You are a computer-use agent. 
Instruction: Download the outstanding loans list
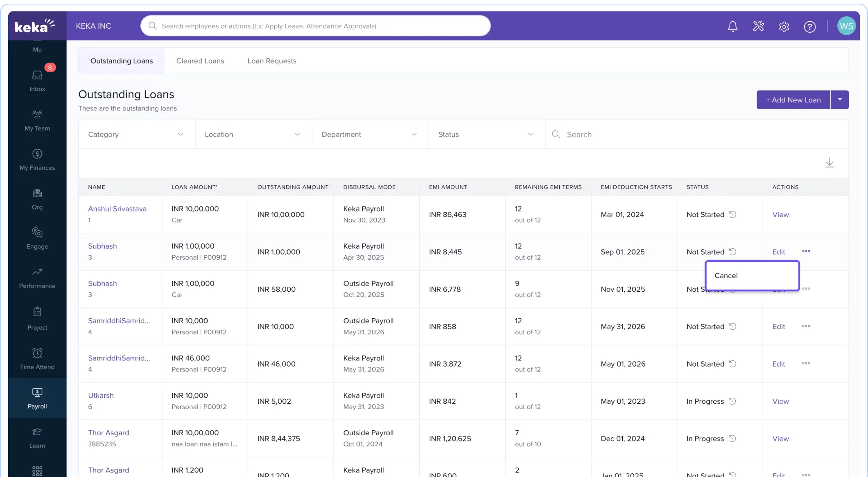coord(830,163)
